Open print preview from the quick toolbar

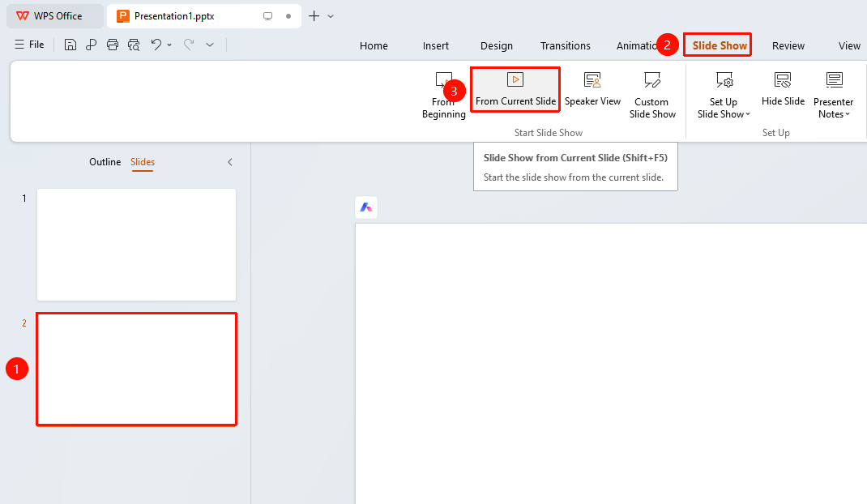134,45
